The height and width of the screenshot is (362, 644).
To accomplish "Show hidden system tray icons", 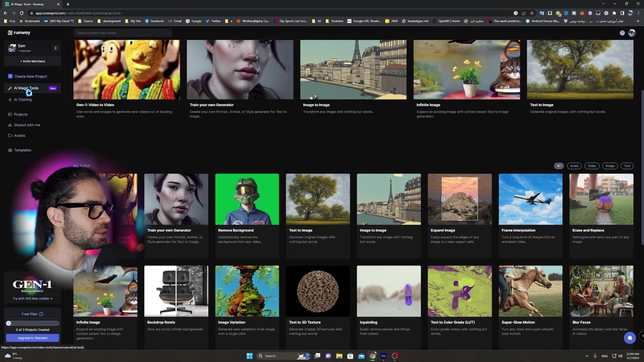I will [x=587, y=356].
